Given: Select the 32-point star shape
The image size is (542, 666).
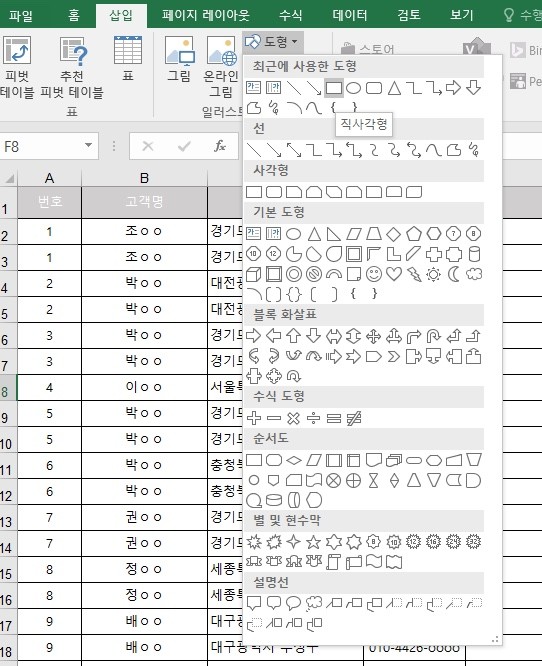Looking at the screenshot, I should [x=474, y=542].
